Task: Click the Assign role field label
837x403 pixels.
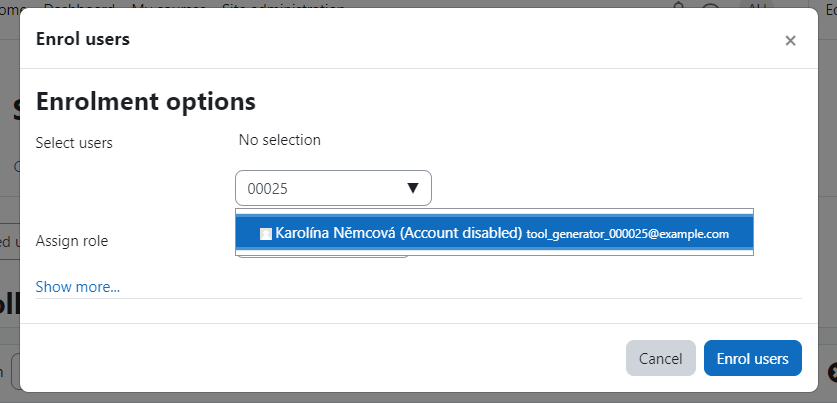Action: pos(72,241)
